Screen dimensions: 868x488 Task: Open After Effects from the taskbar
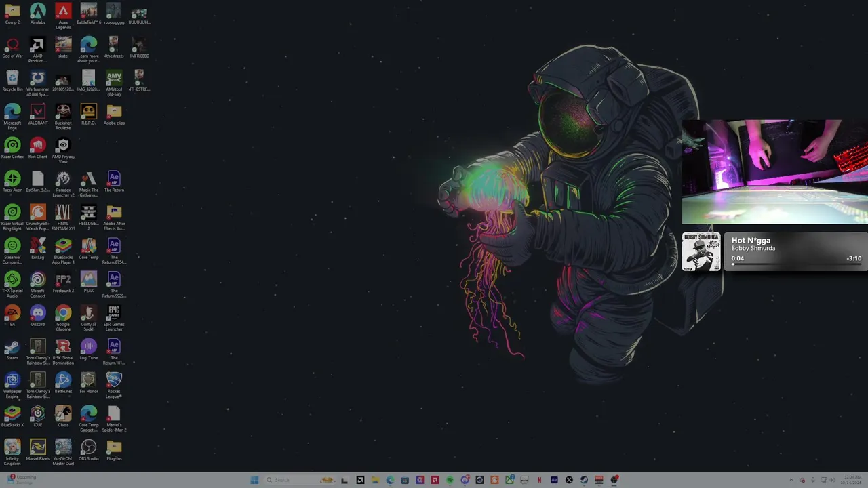point(554,480)
